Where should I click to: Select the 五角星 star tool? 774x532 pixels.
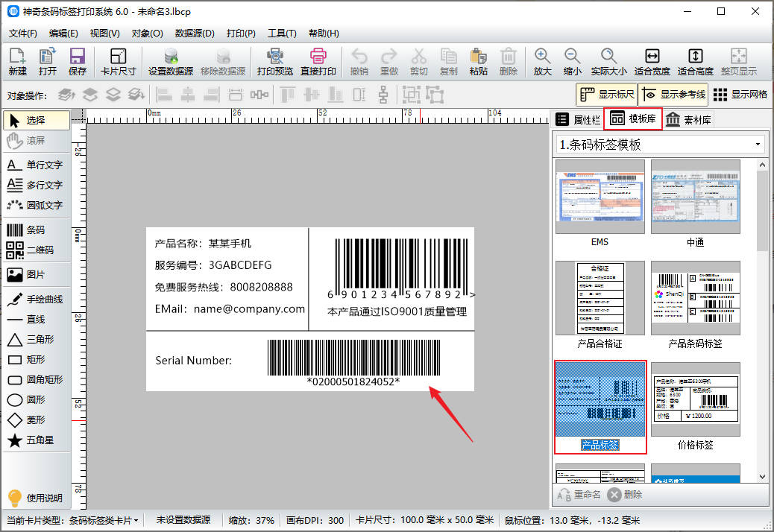point(36,440)
